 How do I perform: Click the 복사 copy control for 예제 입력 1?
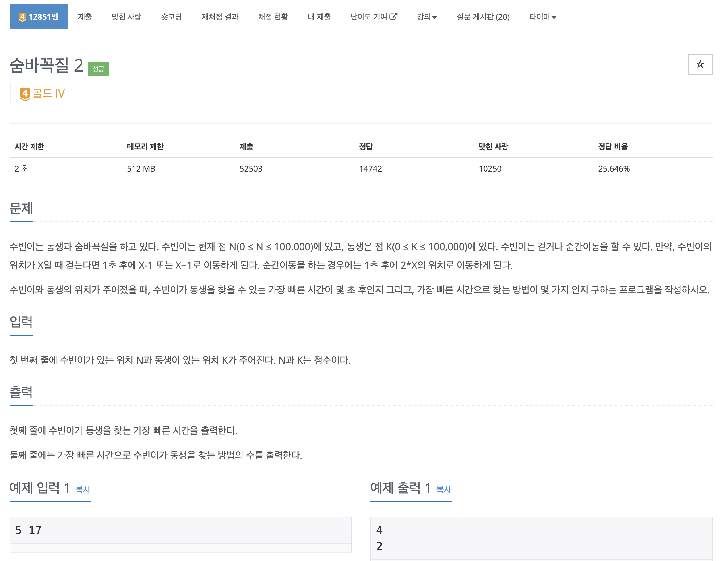coord(83,490)
